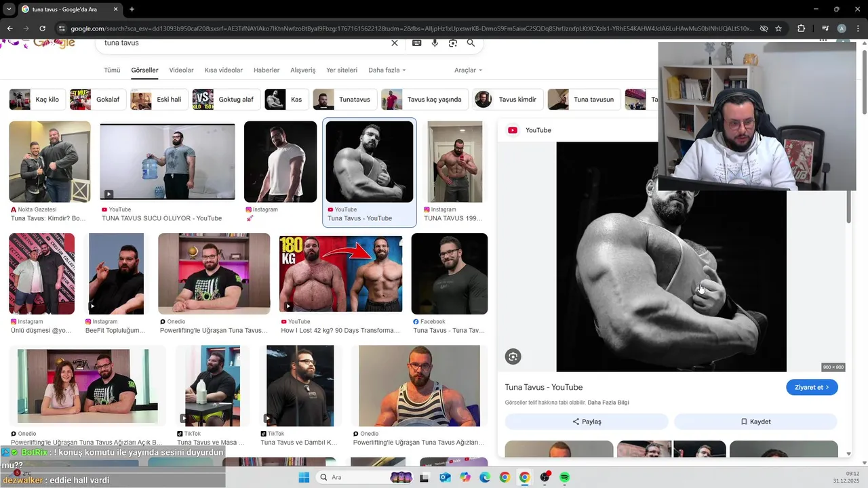The height and width of the screenshot is (488, 868).
Task: Open the Windows Start menu
Action: tap(304, 477)
